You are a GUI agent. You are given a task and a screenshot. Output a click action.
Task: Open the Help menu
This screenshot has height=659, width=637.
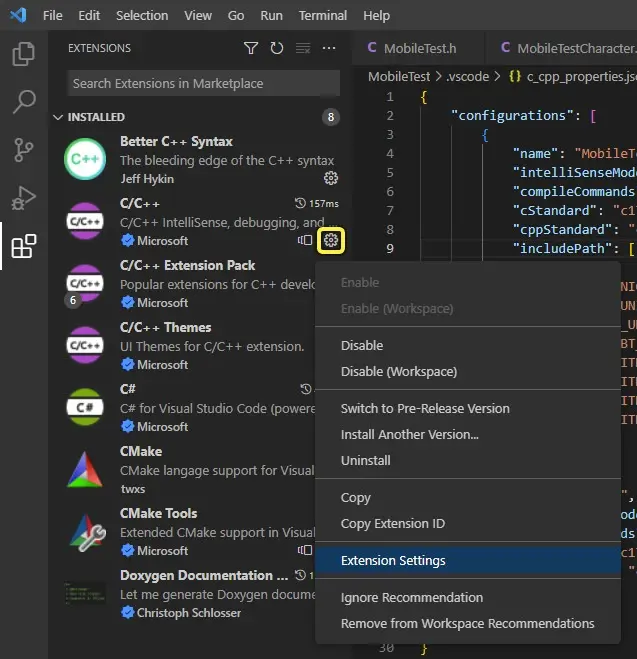pos(376,16)
